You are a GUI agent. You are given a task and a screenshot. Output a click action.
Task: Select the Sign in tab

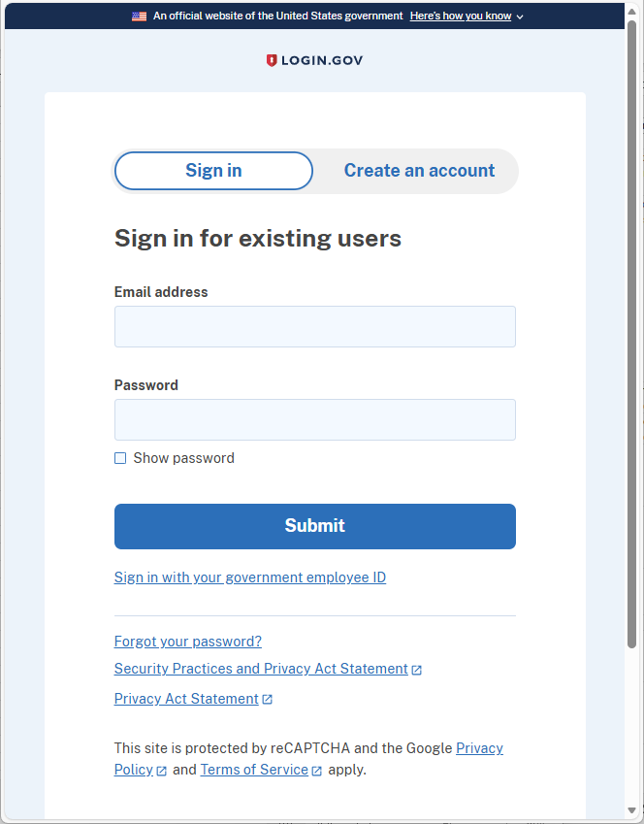212,170
